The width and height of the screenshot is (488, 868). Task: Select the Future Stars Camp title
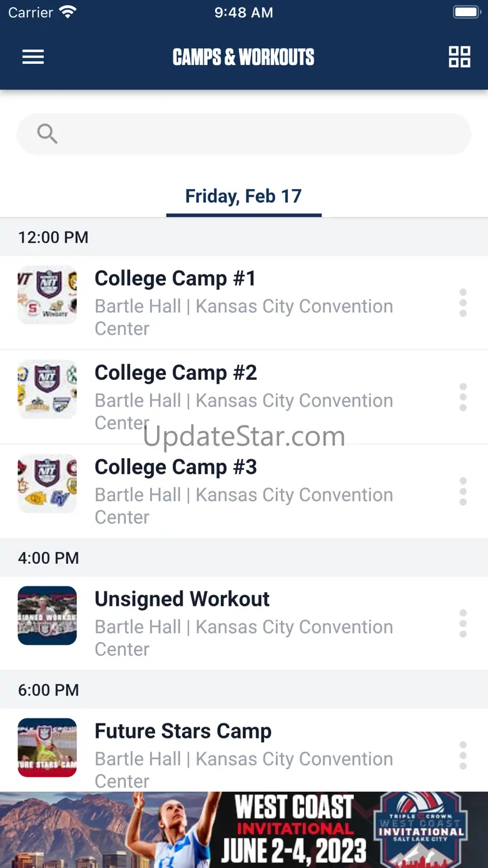(x=183, y=731)
